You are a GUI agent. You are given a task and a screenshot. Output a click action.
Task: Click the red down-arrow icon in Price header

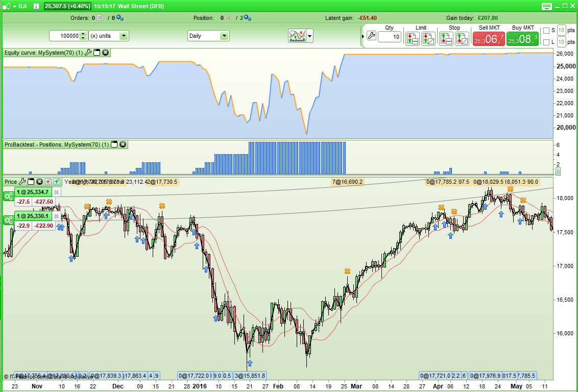(48, 181)
